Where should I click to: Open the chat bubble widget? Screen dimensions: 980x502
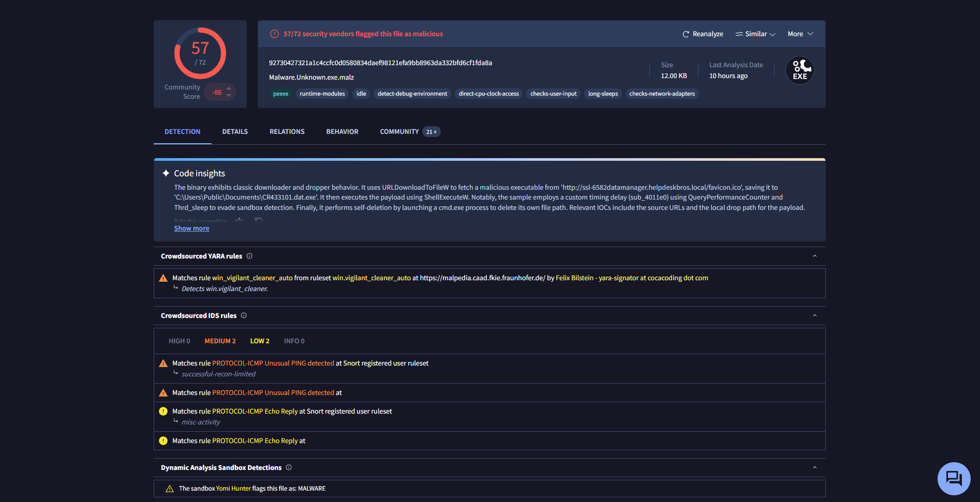point(953,478)
